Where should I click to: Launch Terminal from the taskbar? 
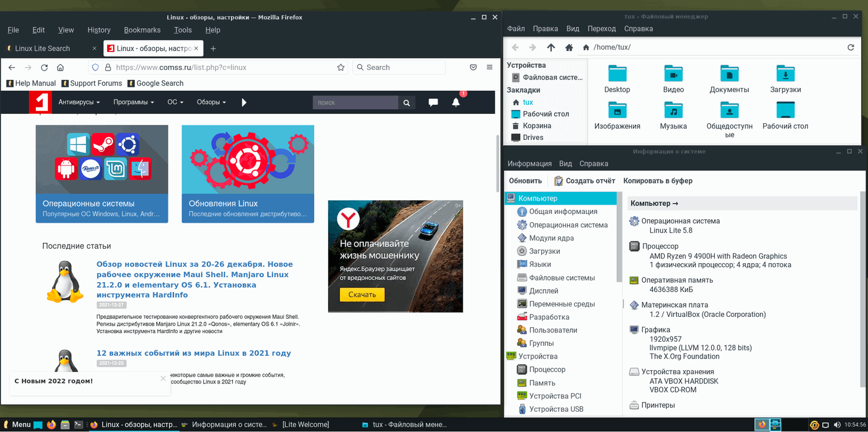click(x=78, y=424)
